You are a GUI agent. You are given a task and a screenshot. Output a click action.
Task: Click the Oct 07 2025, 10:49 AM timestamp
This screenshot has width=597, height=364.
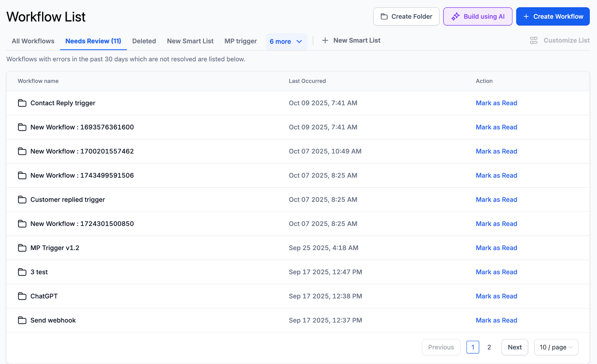[325, 151]
